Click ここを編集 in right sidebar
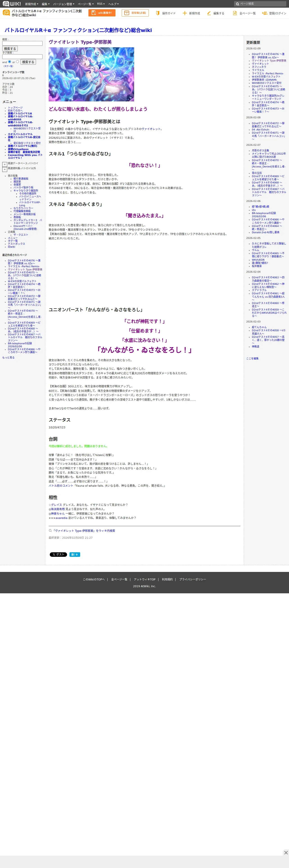This screenshot has width=289, height=868. click(x=252, y=359)
